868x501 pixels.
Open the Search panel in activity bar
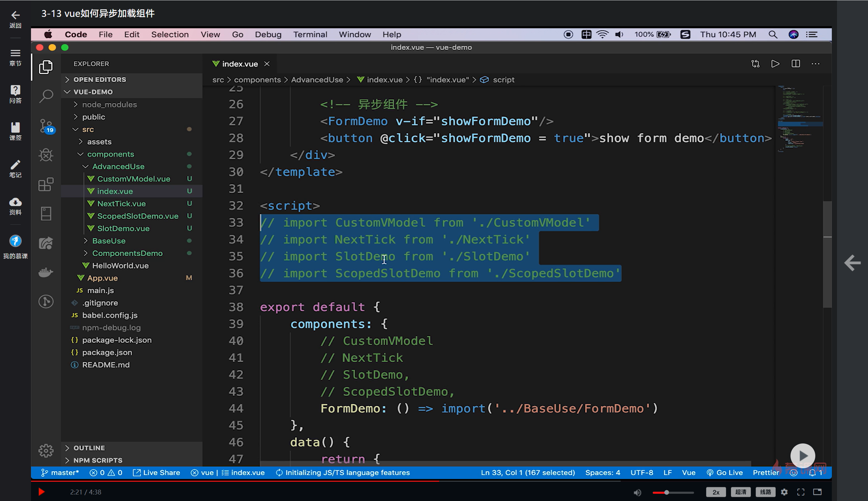click(x=46, y=96)
